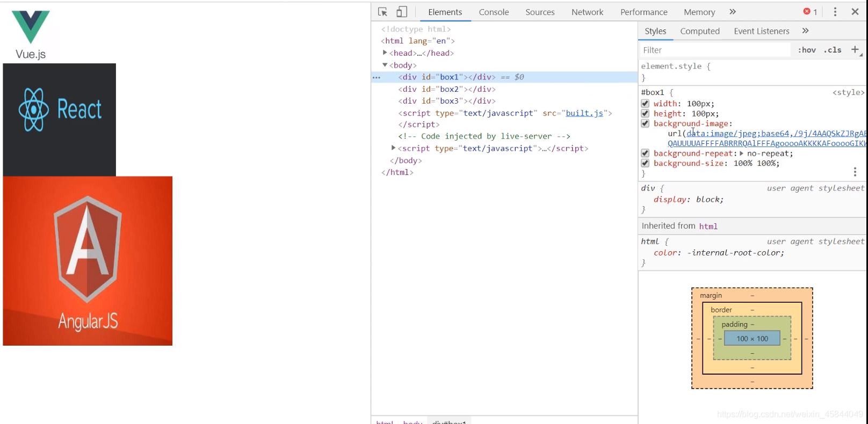The image size is (868, 424).
Task: Click the Vue.js logo image
Action: coord(31,35)
